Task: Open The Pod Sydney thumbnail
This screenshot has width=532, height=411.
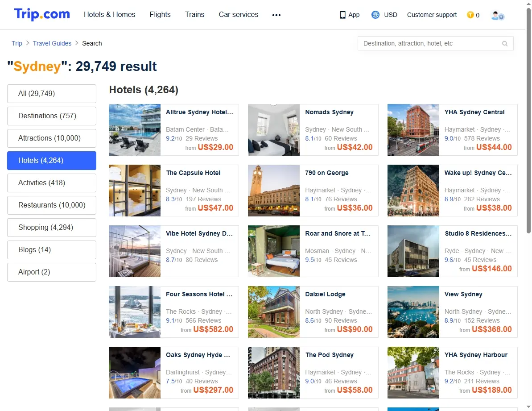Action: (274, 373)
